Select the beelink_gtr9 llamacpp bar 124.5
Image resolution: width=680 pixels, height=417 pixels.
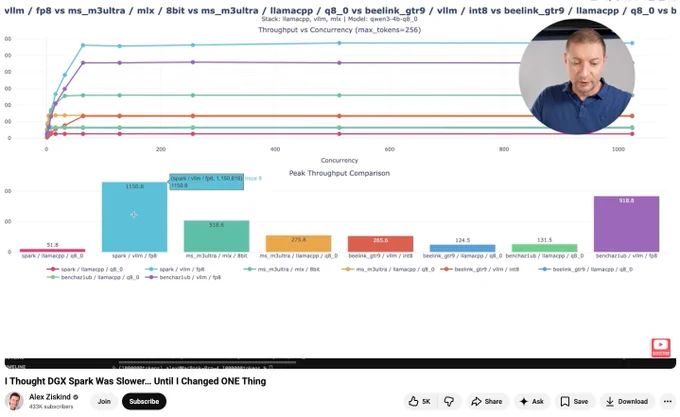pos(462,248)
